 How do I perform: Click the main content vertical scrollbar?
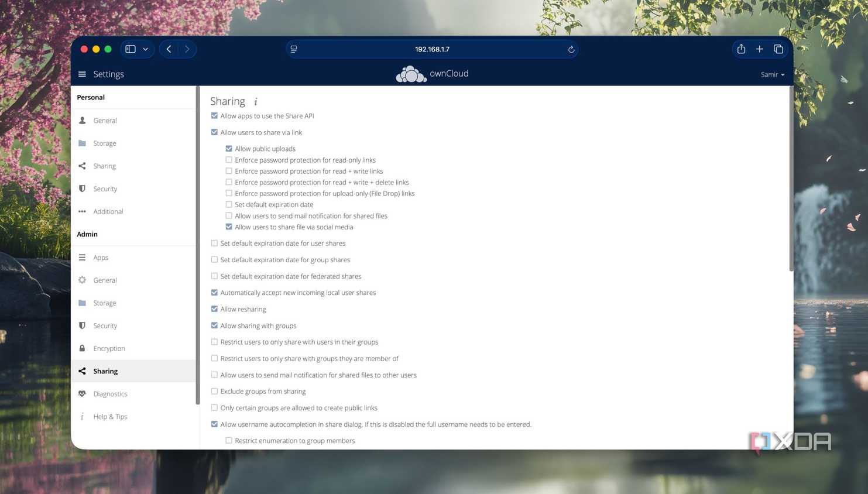791,179
